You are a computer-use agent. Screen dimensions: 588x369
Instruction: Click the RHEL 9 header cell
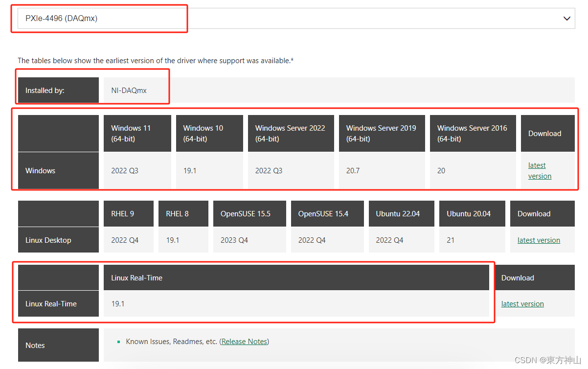pos(129,214)
